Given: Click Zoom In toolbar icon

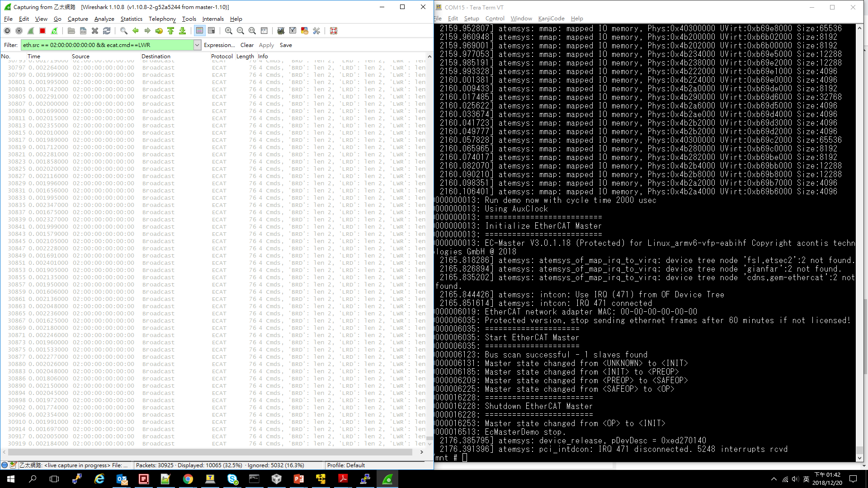Looking at the screenshot, I should pyautogui.click(x=229, y=31).
